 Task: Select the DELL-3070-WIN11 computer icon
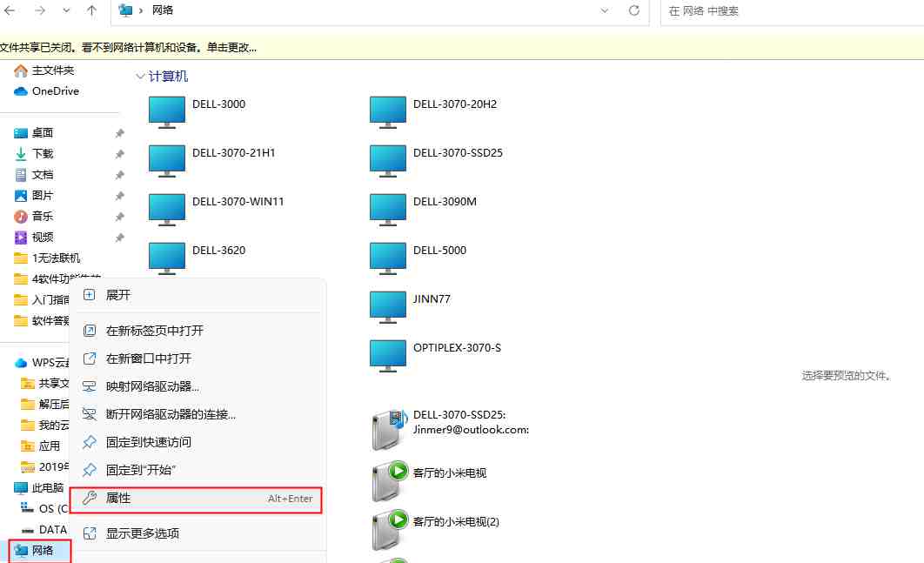click(x=167, y=210)
